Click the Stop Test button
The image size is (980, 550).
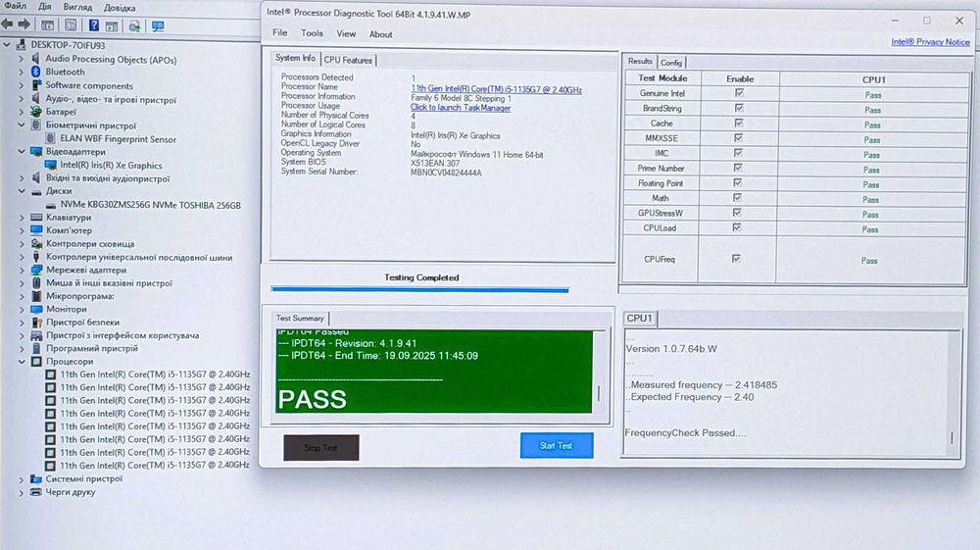tap(321, 447)
